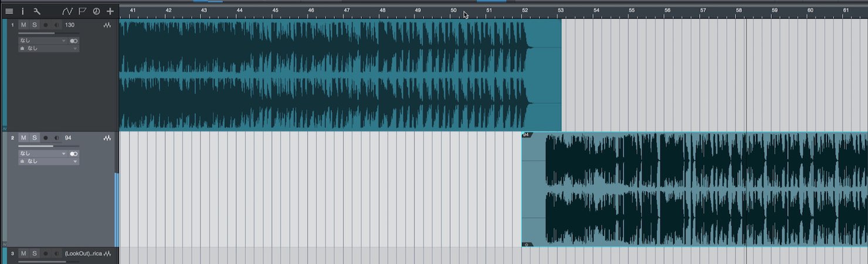Image resolution: width=868 pixels, height=264 pixels.
Task: Click bar 41 on the timeline ruler
Action: pyautogui.click(x=133, y=11)
